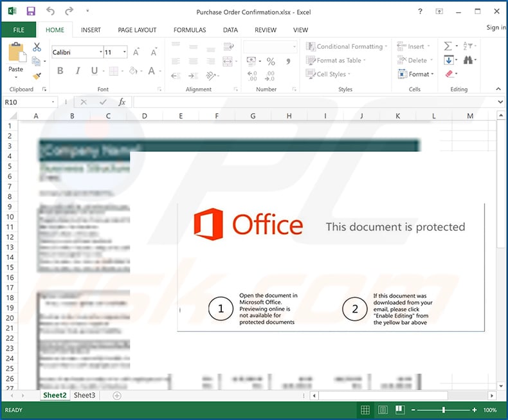Decrease decimal places
This screenshot has width=508, height=420.
tap(269, 76)
